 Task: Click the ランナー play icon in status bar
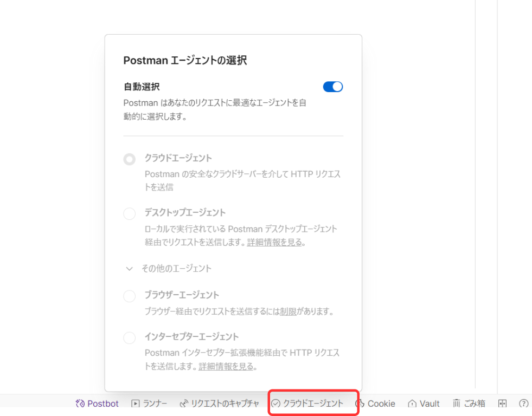point(136,404)
